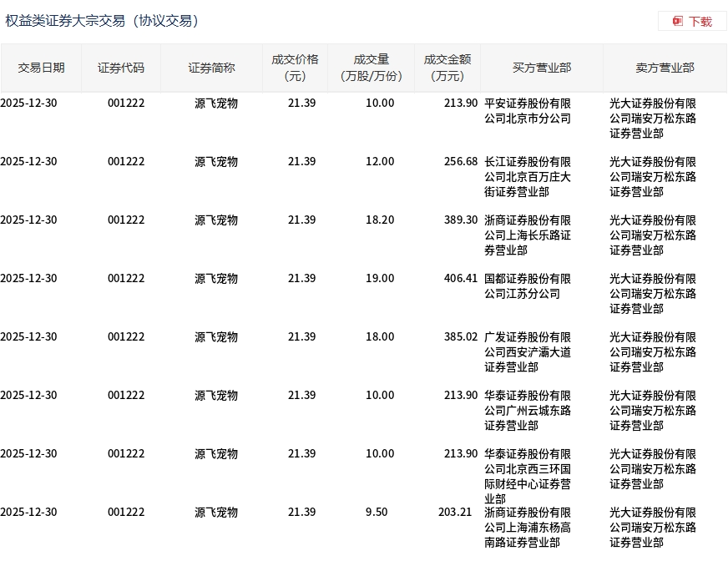Click 001222 in the 18.20 volume row
Viewport: 728px width, 561px height.
pyautogui.click(x=126, y=220)
